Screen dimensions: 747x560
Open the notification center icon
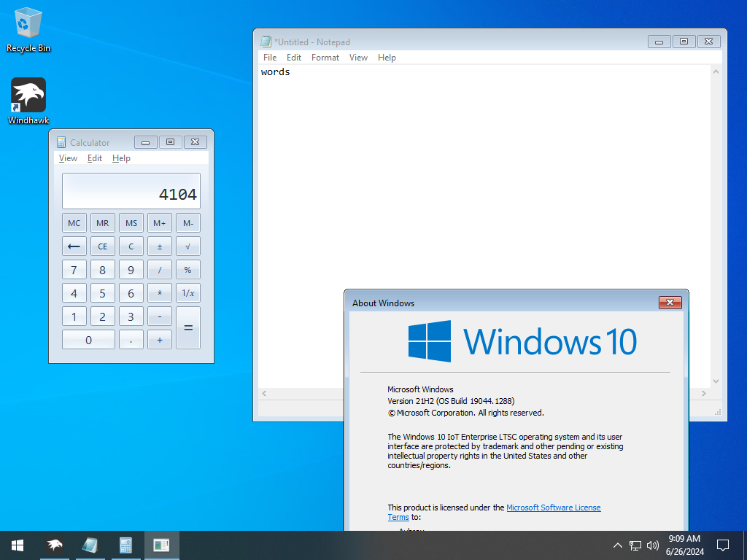pyautogui.click(x=723, y=545)
